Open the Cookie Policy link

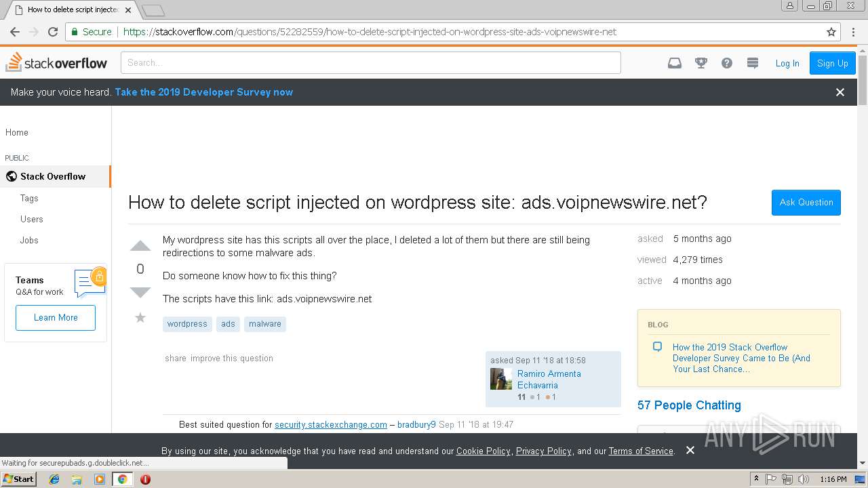(484, 451)
